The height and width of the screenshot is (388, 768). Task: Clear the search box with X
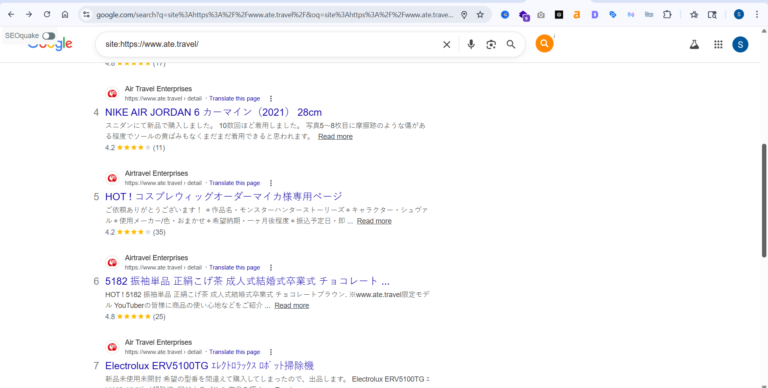[x=447, y=45]
